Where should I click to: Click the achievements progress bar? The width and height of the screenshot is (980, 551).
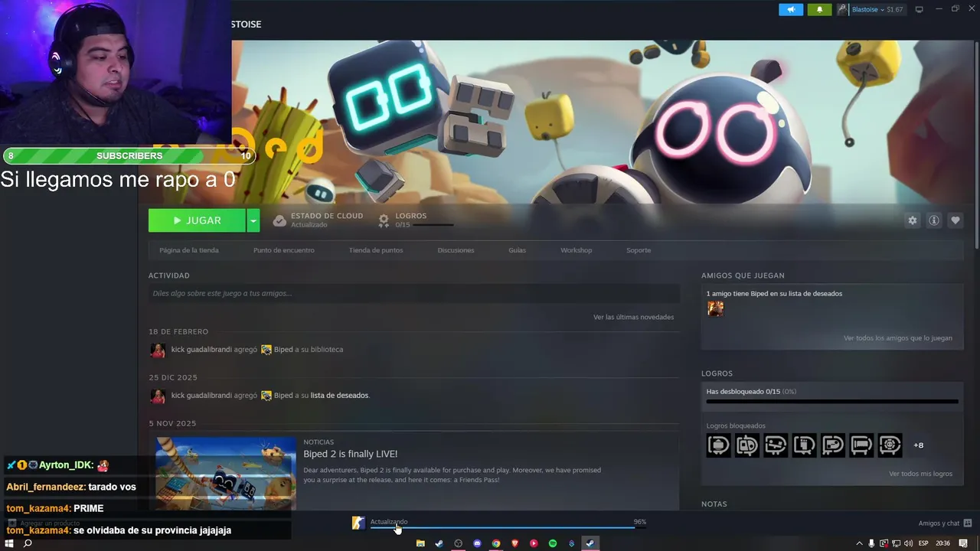click(832, 401)
